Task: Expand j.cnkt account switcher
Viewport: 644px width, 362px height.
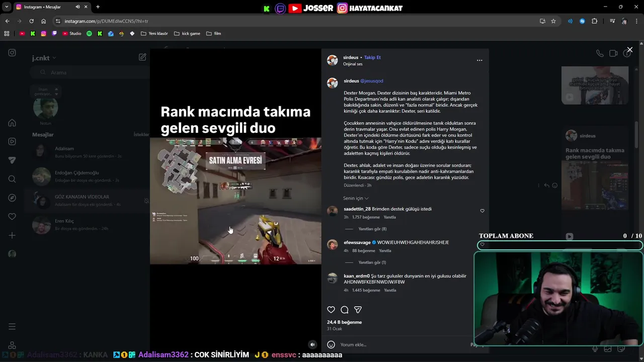Action: point(44,58)
